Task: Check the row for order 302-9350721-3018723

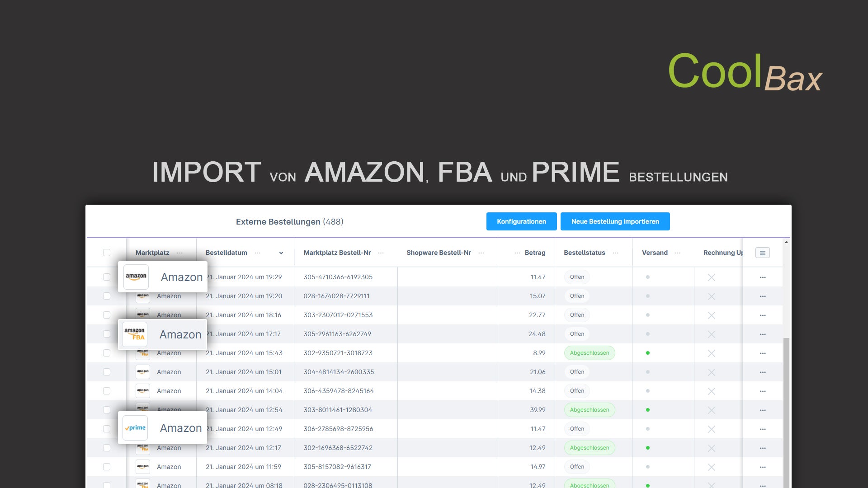Action: tap(107, 353)
